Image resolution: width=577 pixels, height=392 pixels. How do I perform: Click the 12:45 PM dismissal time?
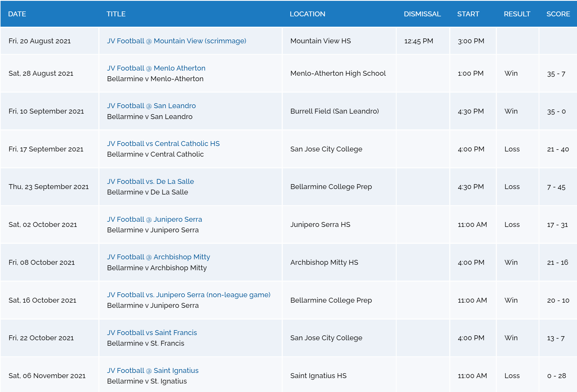coord(418,41)
